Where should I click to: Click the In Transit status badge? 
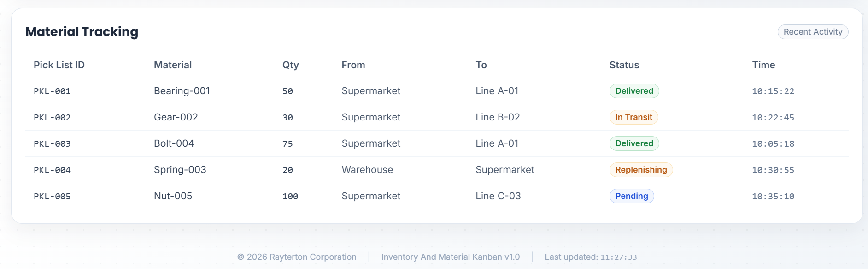coord(633,117)
